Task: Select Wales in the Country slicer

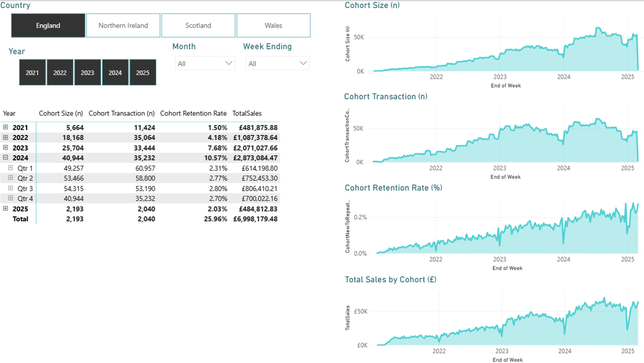Action: pyautogui.click(x=273, y=25)
